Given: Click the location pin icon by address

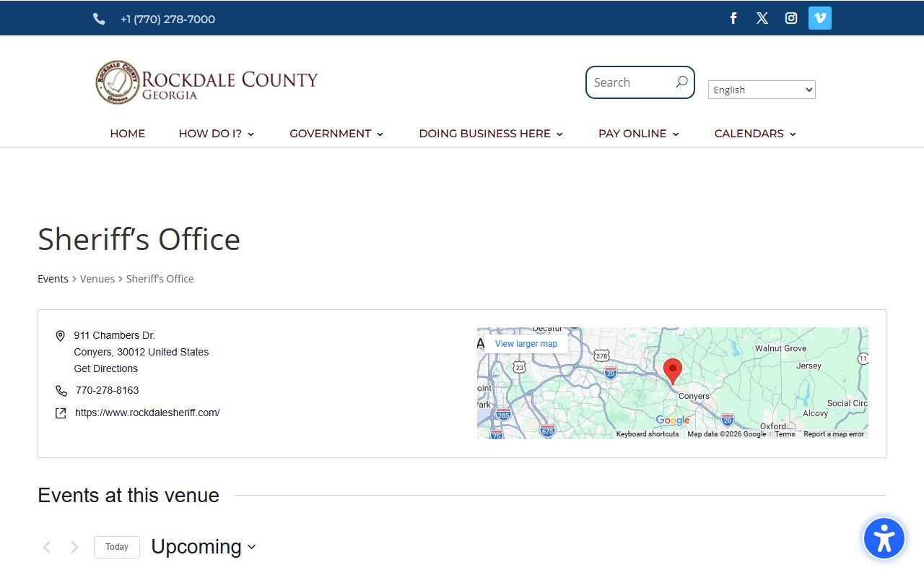Looking at the screenshot, I should tap(61, 336).
